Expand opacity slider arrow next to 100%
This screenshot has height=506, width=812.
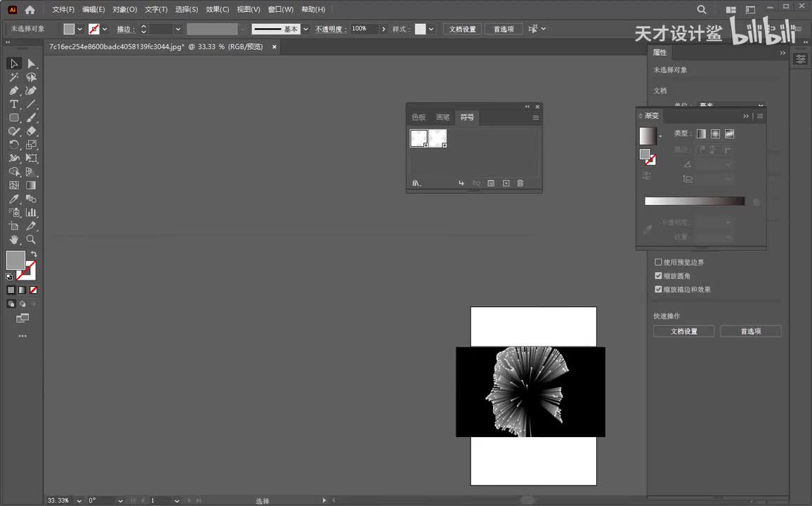[384, 29]
